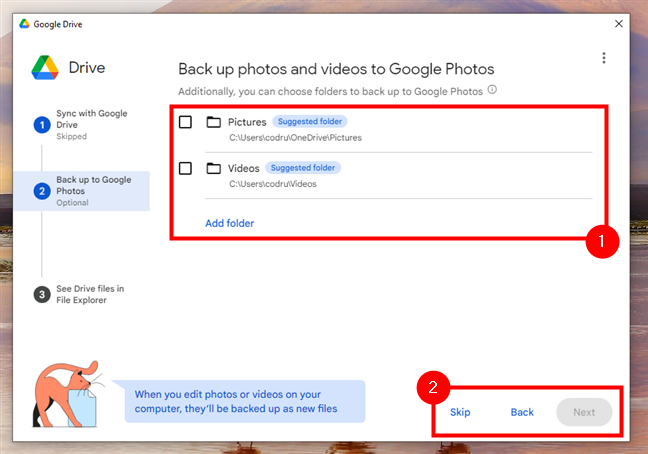The image size is (648, 454).
Task: Click the cat illustration at the bottom left
Action: pos(68,395)
